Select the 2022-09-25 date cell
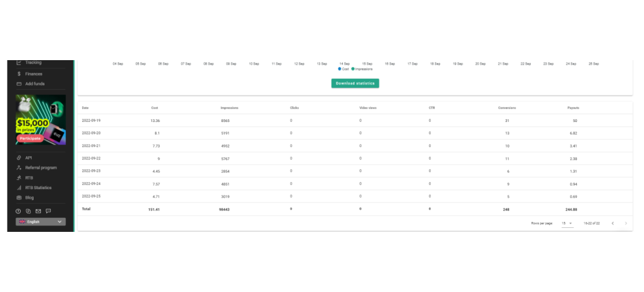The height and width of the screenshot is (292, 644). pyautogui.click(x=91, y=197)
